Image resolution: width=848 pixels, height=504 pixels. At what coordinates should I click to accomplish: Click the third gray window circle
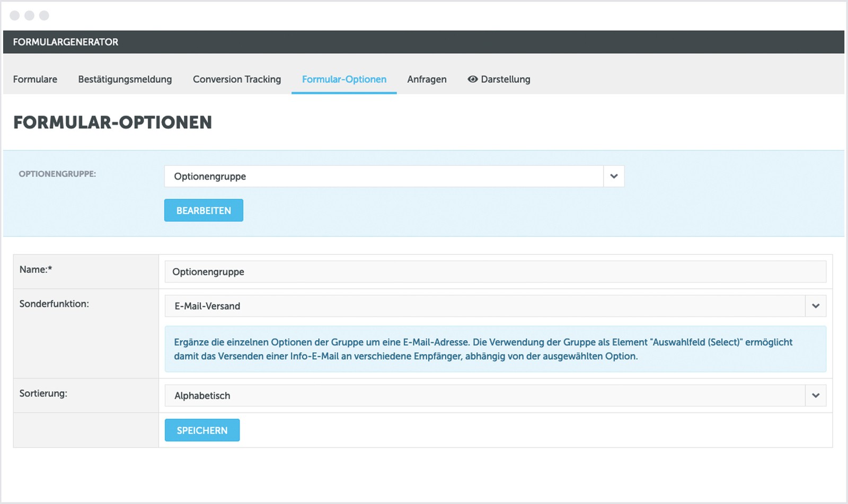45,15
